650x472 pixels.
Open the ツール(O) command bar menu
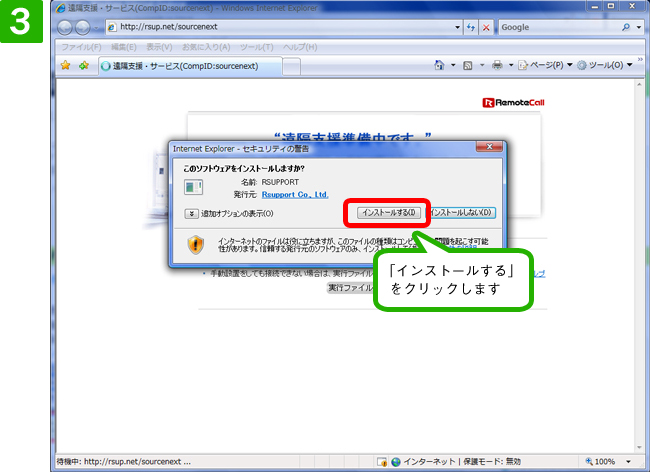pyautogui.click(x=605, y=65)
